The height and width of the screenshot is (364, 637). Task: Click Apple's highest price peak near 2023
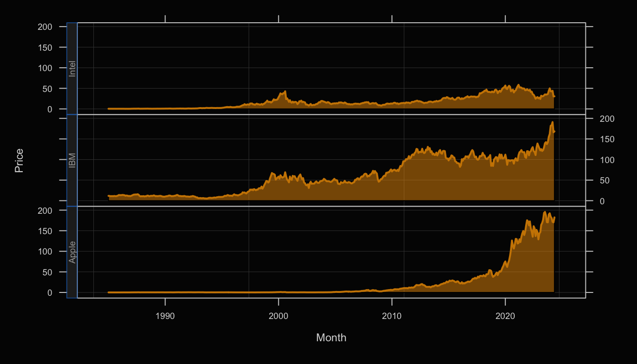(x=545, y=212)
